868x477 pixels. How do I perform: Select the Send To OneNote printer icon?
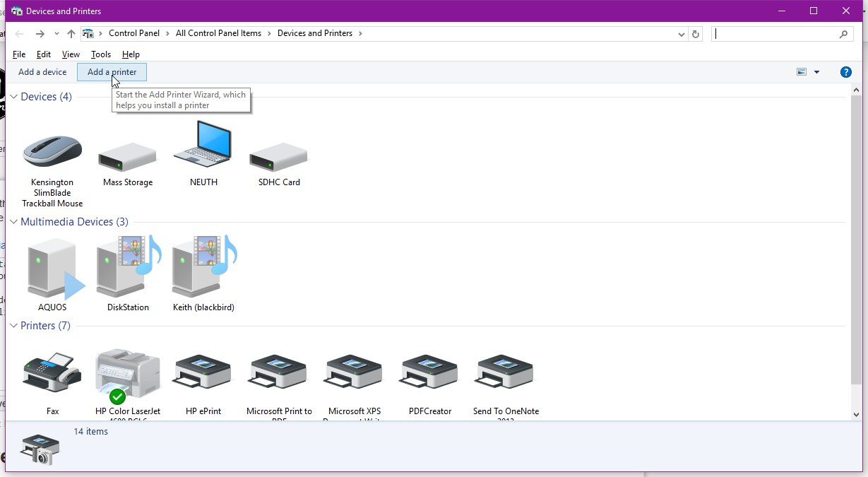[x=506, y=372]
